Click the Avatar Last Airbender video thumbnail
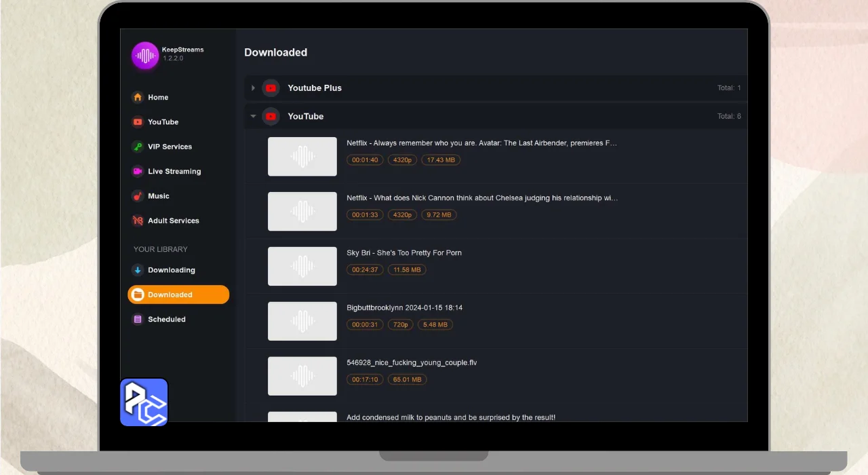This screenshot has height=475, width=868. [302, 157]
